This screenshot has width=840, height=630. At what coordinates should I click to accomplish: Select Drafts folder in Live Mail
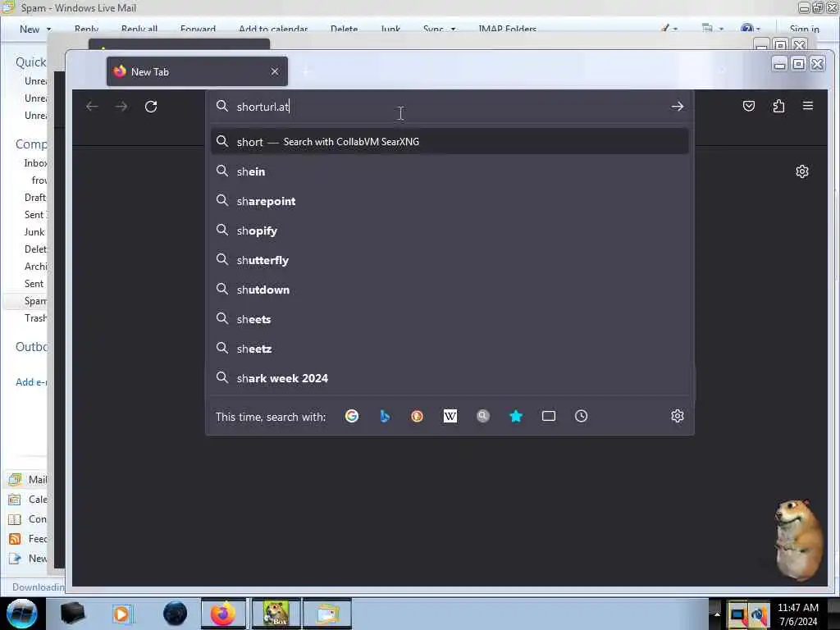[34, 197]
